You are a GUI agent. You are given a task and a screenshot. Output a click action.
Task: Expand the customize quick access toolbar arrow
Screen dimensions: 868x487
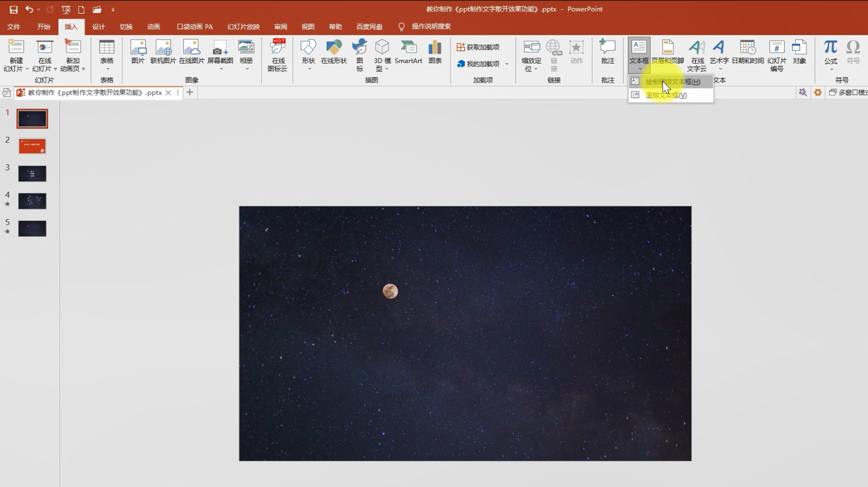click(x=112, y=10)
